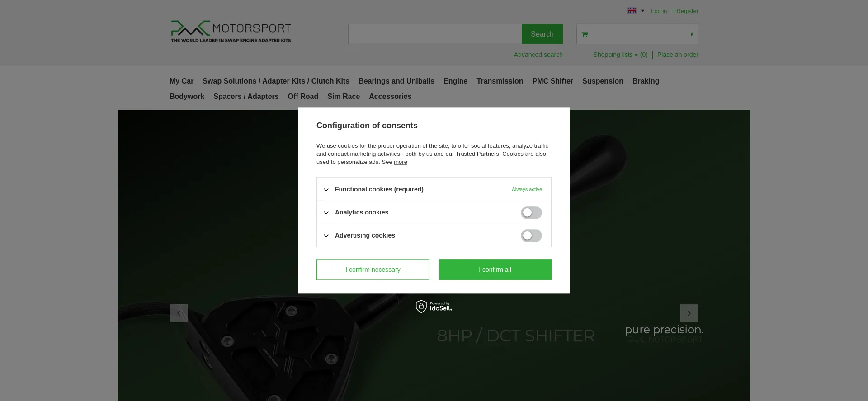Click the Functional cookies (required) label
868x401 pixels.
(379, 189)
